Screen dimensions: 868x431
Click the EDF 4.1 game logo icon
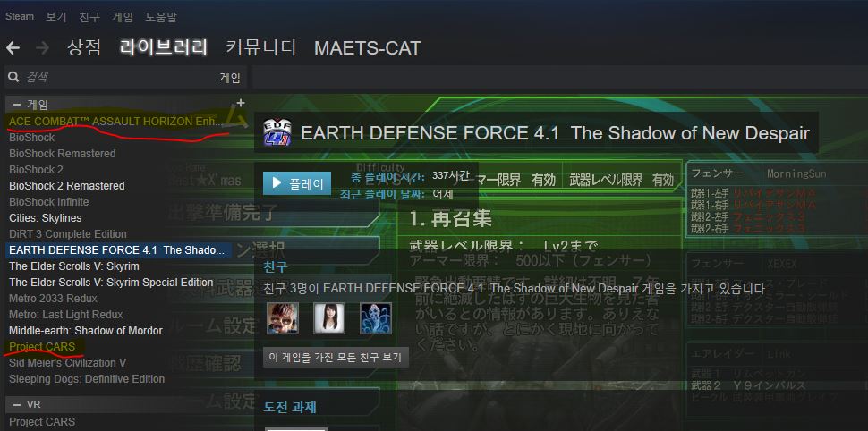277,132
